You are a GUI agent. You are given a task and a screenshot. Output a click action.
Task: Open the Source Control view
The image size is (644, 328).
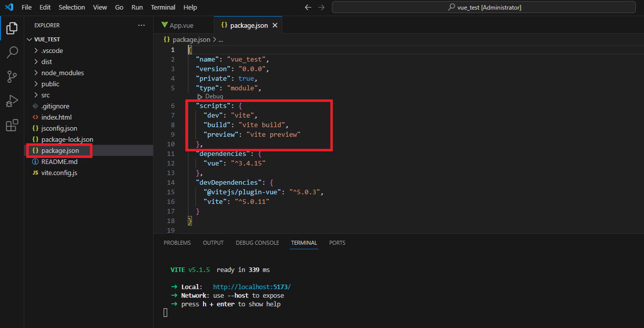pos(12,77)
